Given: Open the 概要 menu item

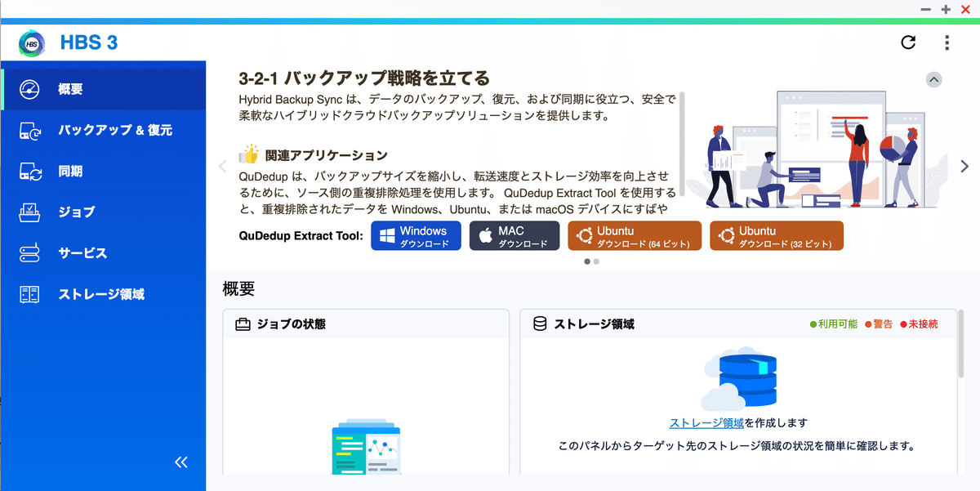Looking at the screenshot, I should (104, 89).
